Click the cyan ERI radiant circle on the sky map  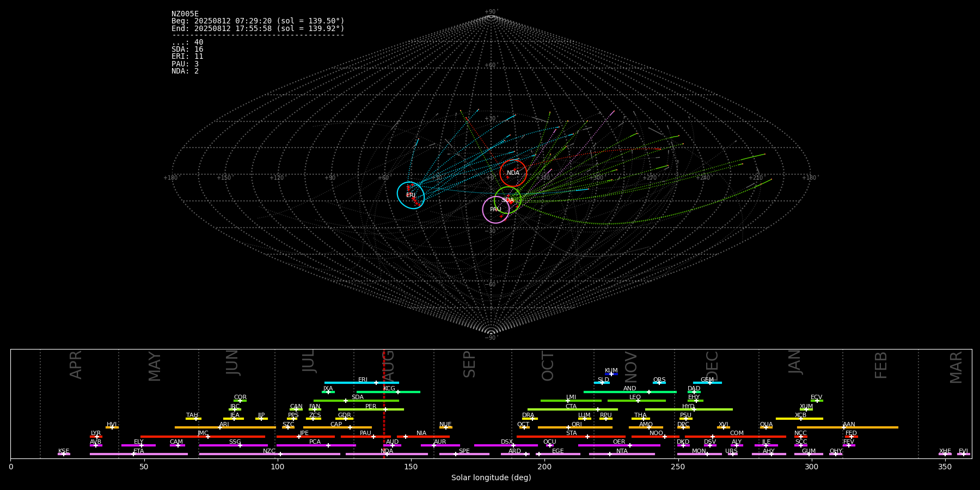411,195
